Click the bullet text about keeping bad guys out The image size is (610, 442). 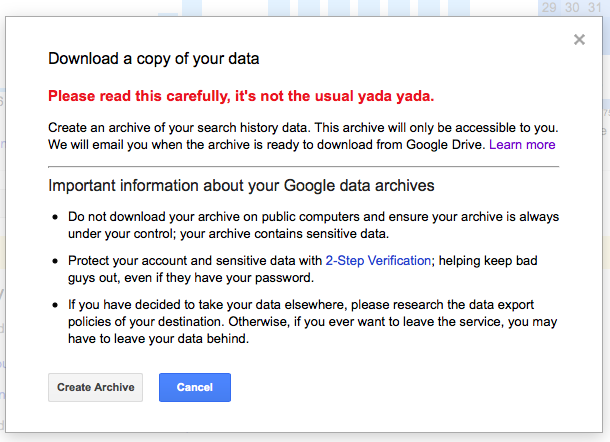point(303,269)
